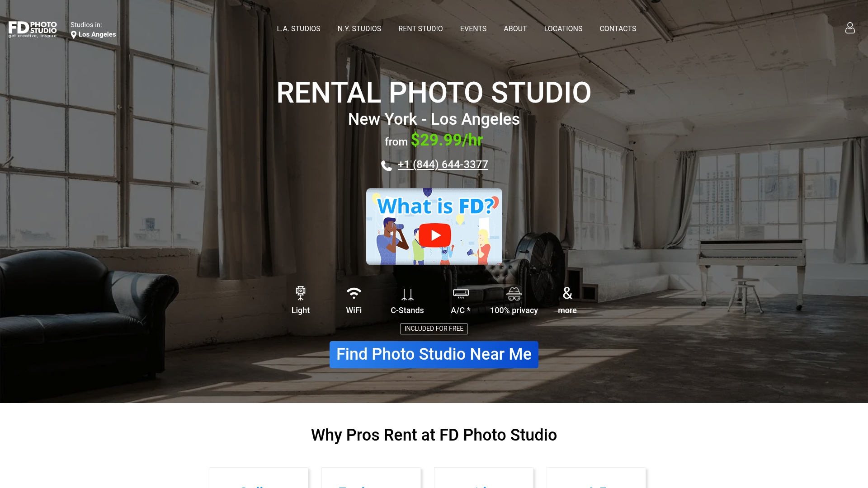Image resolution: width=868 pixels, height=488 pixels.
Task: Click the Contacts menu item
Action: (618, 28)
